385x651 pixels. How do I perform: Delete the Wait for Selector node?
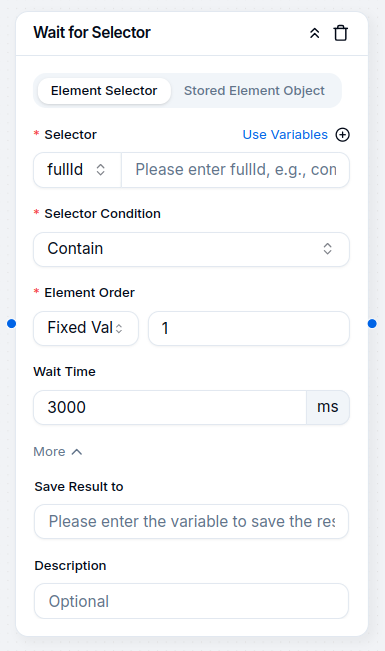pos(341,33)
